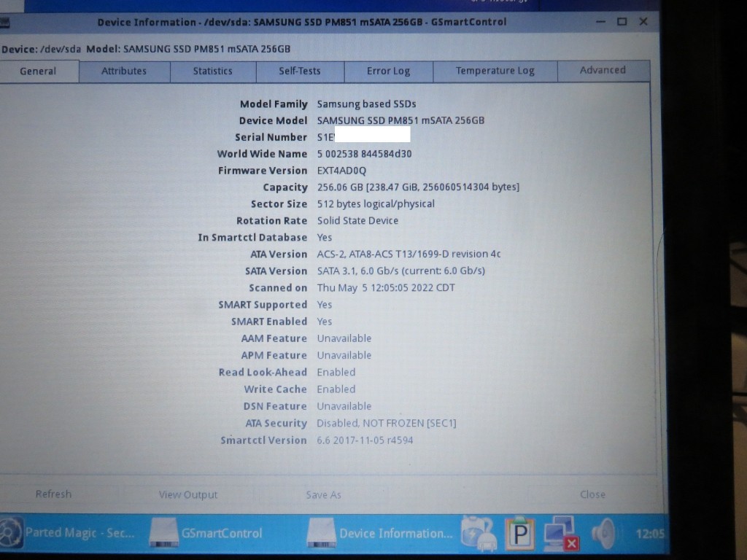Click the Read Look-Ahead Enabled value
Screen dimensions: 747x560
(x=336, y=373)
